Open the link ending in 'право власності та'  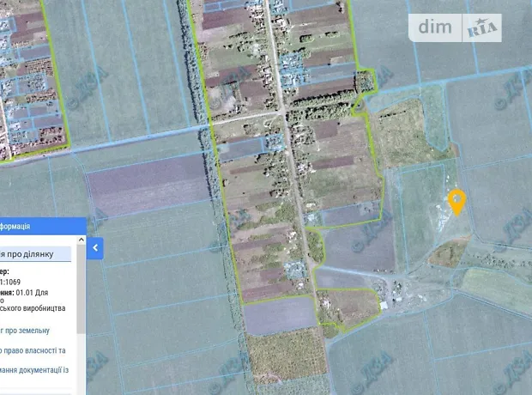point(33,350)
